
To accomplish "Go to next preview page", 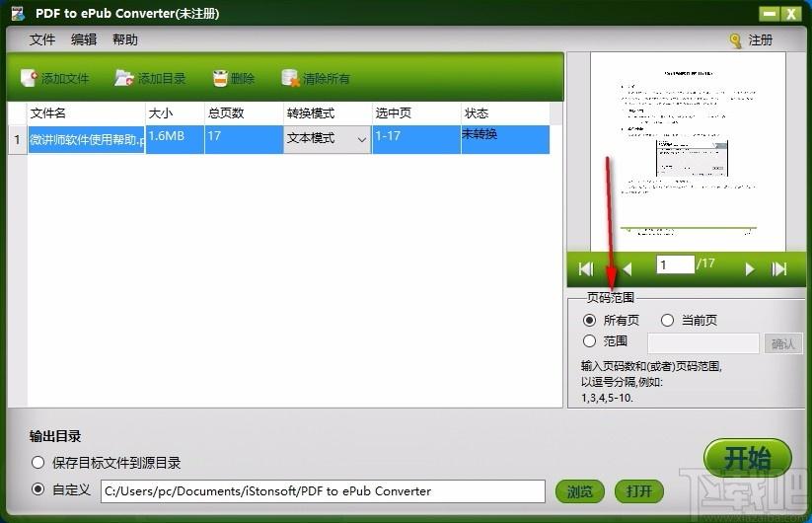I will [x=749, y=269].
